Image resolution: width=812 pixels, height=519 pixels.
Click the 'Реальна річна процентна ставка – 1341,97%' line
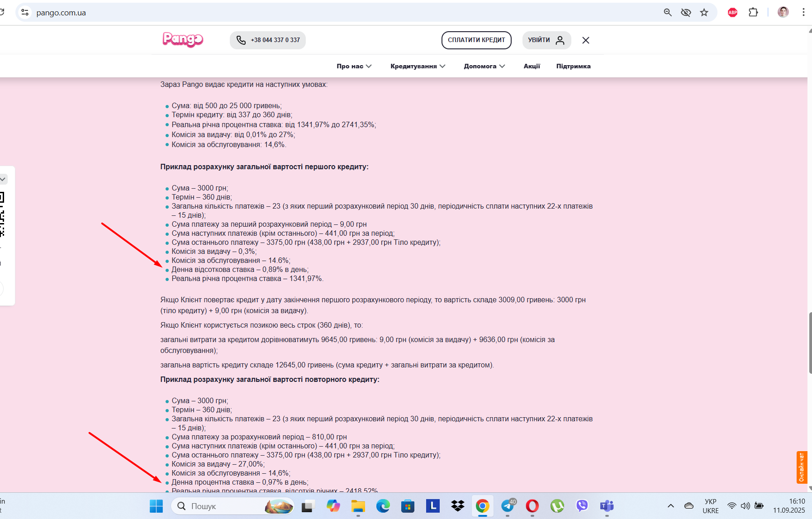(247, 279)
